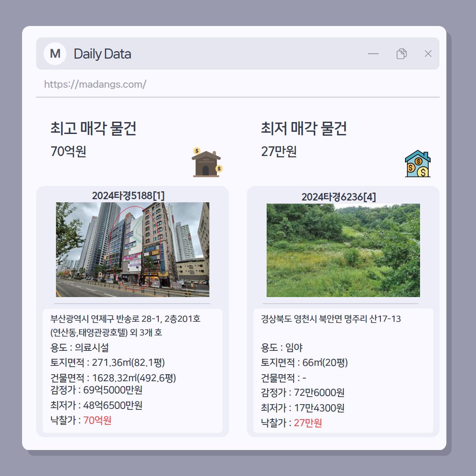This screenshot has height=476, width=476.
Task: Click 최저가 : 17만4300원
Action: [x=303, y=408]
